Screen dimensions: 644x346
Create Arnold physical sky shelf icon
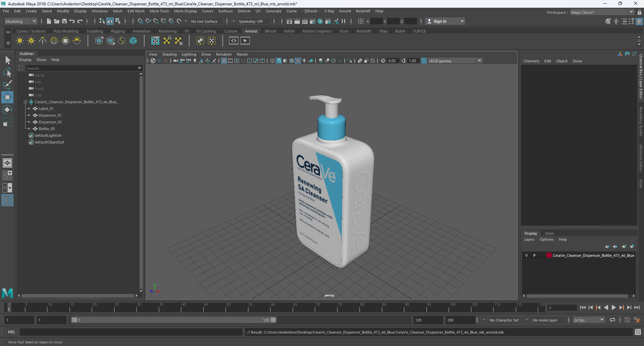coord(77,41)
